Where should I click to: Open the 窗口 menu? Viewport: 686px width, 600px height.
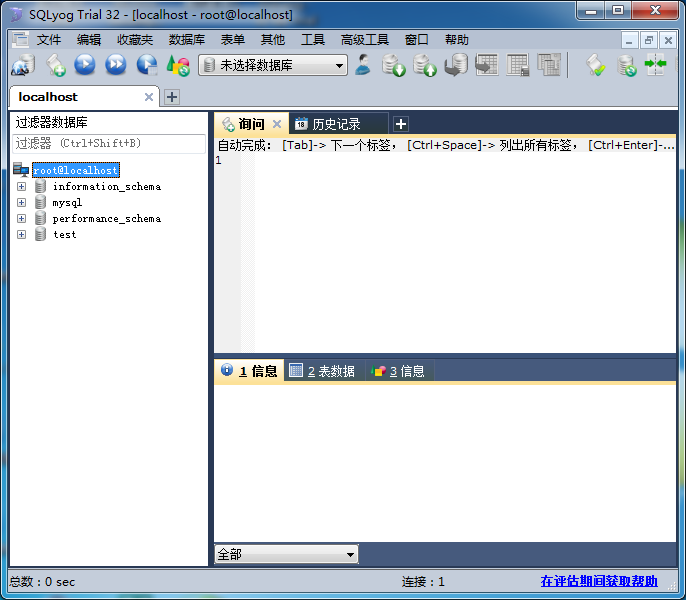point(416,40)
